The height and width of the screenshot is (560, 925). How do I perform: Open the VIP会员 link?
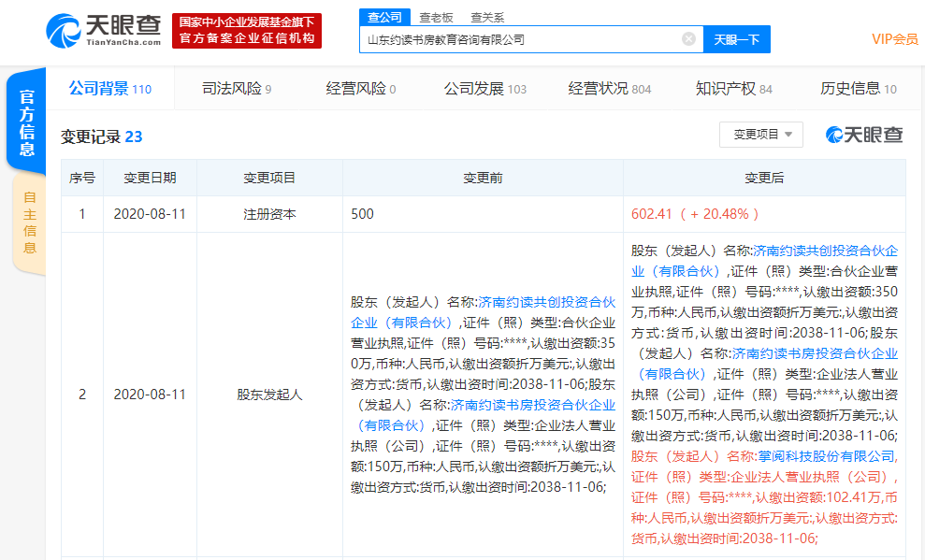[895, 39]
